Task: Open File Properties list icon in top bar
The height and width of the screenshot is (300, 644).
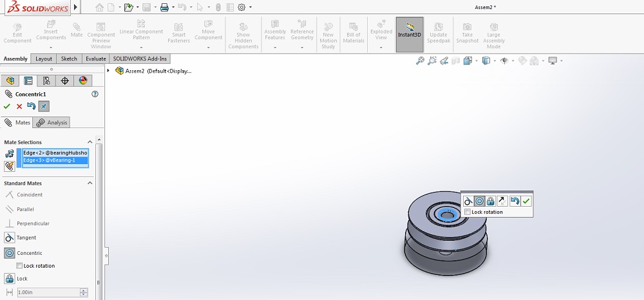Action: point(230,7)
